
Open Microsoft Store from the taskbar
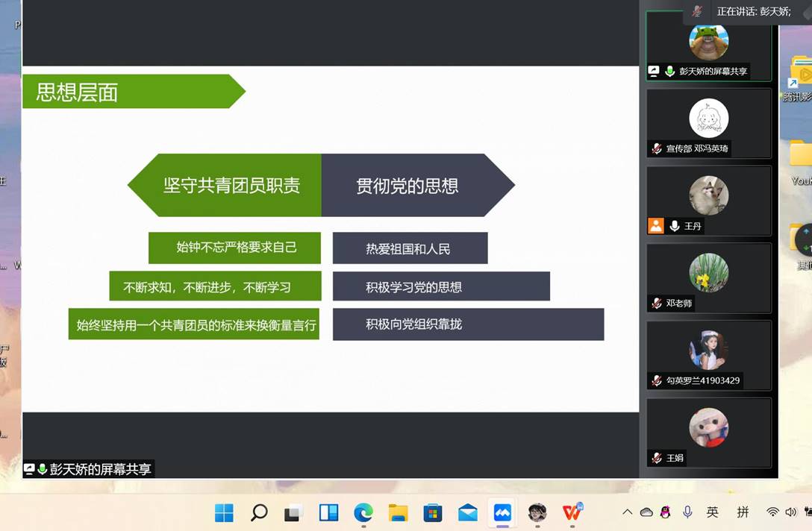tap(433, 512)
